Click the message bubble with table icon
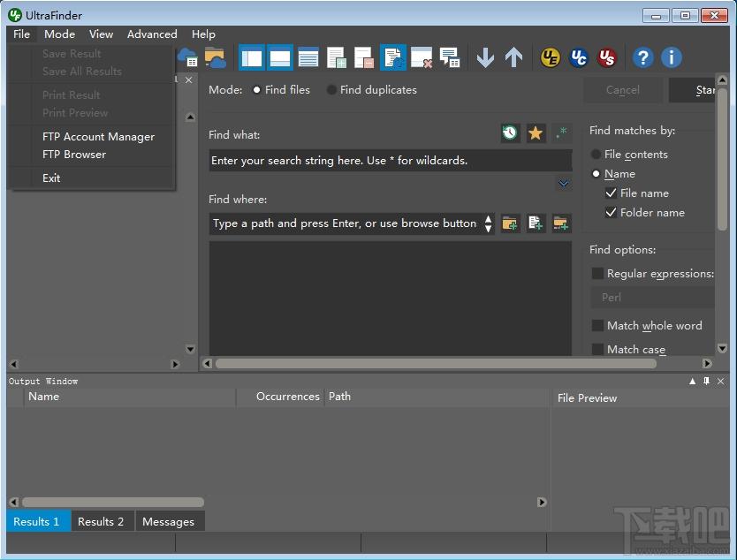This screenshot has width=737, height=560. [450, 57]
